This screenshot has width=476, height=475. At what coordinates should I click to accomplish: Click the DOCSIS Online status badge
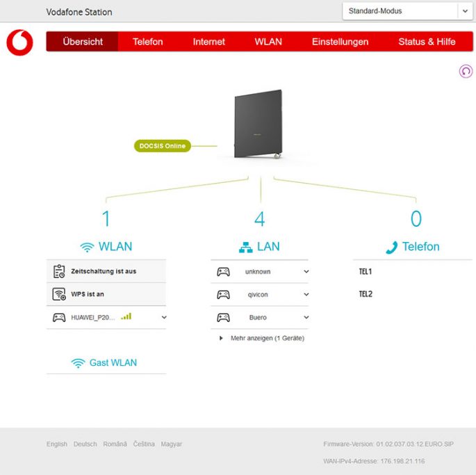pyautogui.click(x=163, y=146)
